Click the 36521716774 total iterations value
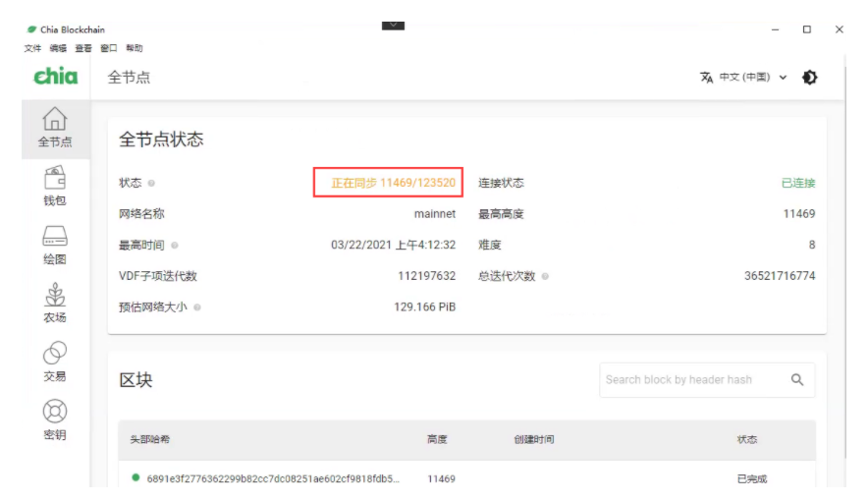The height and width of the screenshot is (501, 868). [780, 276]
